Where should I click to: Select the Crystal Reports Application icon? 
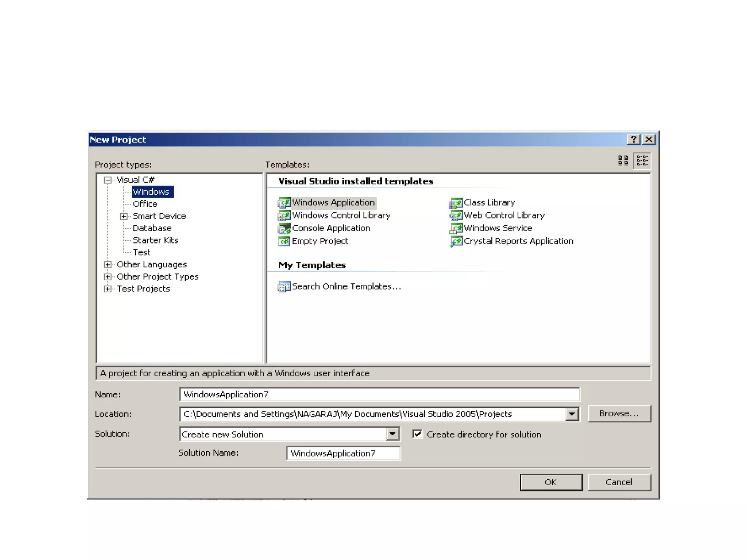tap(456, 241)
